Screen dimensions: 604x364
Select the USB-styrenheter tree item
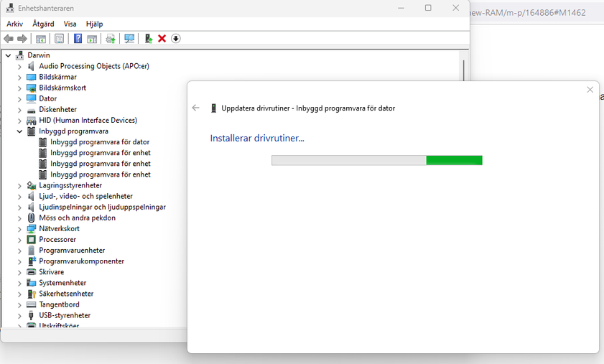[x=64, y=315]
